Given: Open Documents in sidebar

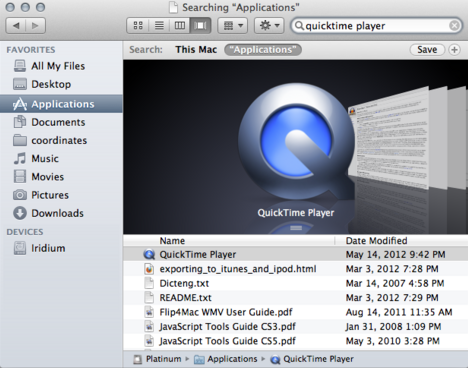Looking at the screenshot, I should (x=61, y=122).
